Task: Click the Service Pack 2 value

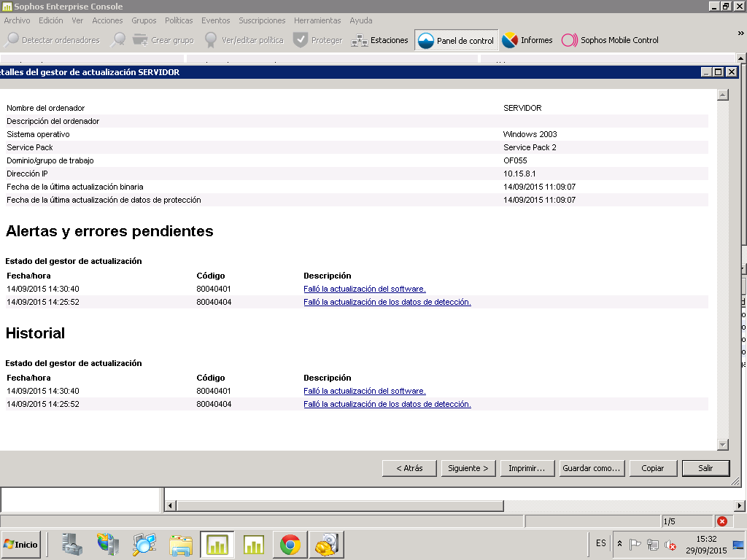Action: click(x=530, y=147)
